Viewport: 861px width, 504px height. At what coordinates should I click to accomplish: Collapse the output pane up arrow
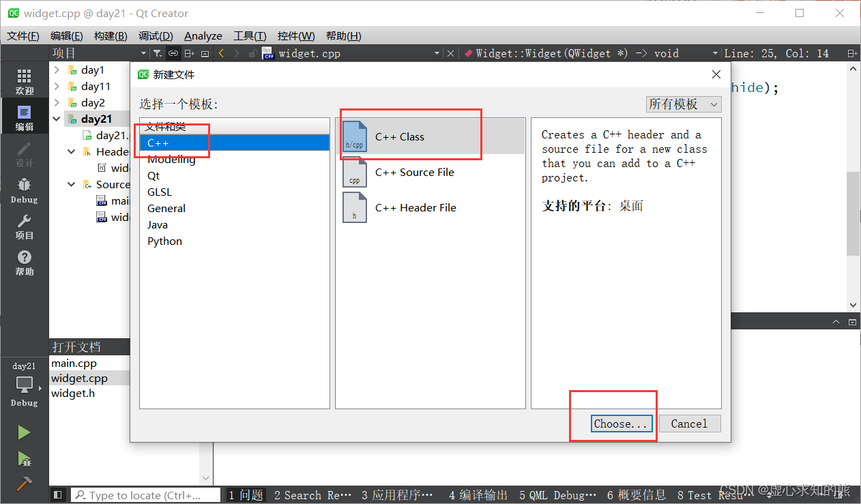(837, 322)
